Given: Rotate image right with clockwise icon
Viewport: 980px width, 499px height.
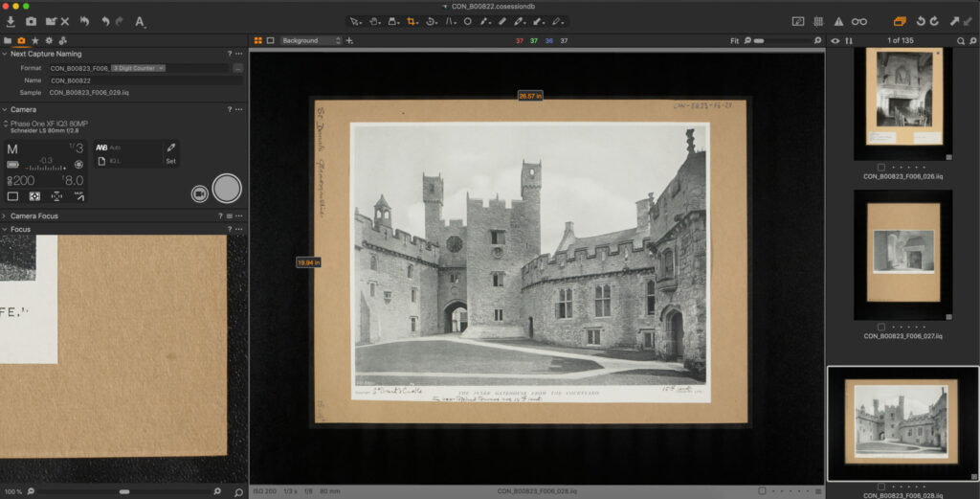Looking at the screenshot, I should pyautogui.click(x=934, y=21).
